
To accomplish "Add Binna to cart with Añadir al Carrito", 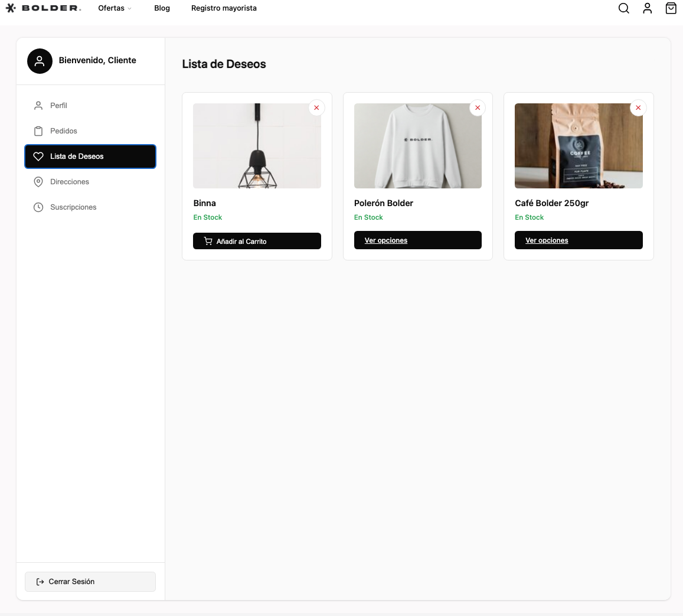I will click(x=257, y=241).
